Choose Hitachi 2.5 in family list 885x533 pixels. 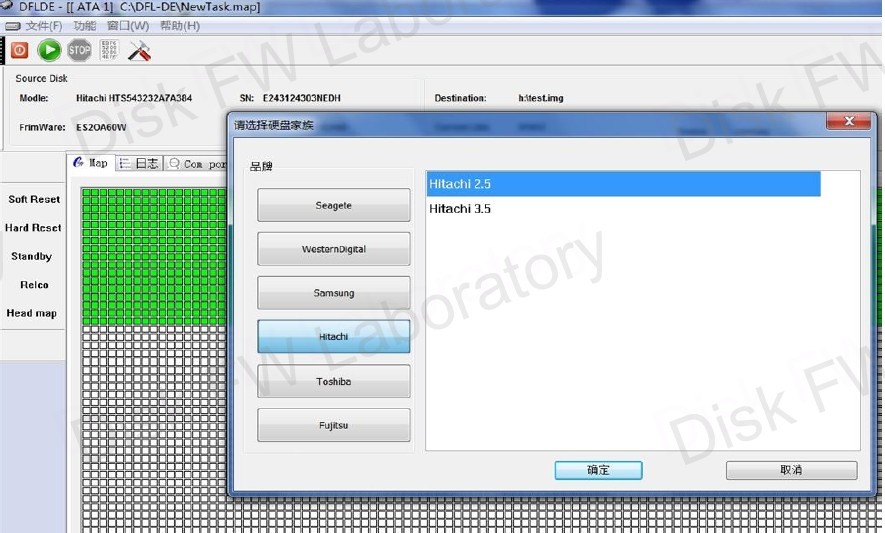pos(624,184)
